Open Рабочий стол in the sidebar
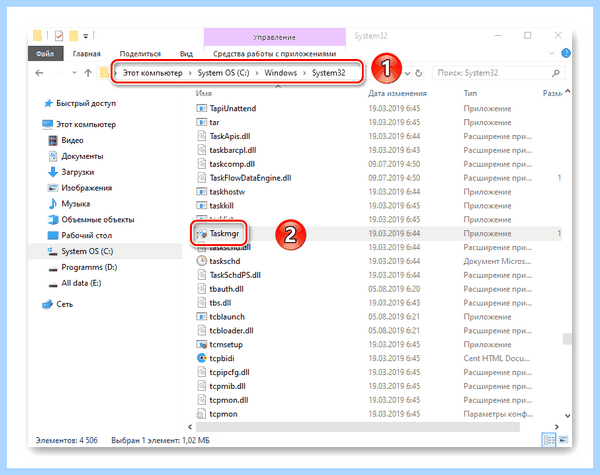This screenshot has height=475, width=600. pos(86,235)
